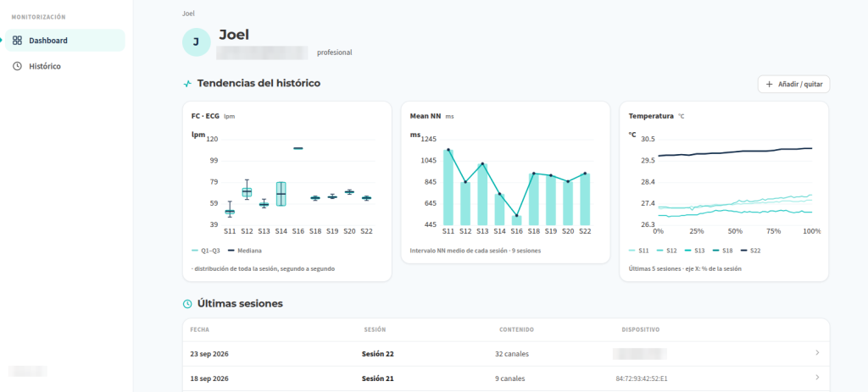Select the Sesión 22 table row text
Screen dimensions: 868x392
[x=377, y=354]
